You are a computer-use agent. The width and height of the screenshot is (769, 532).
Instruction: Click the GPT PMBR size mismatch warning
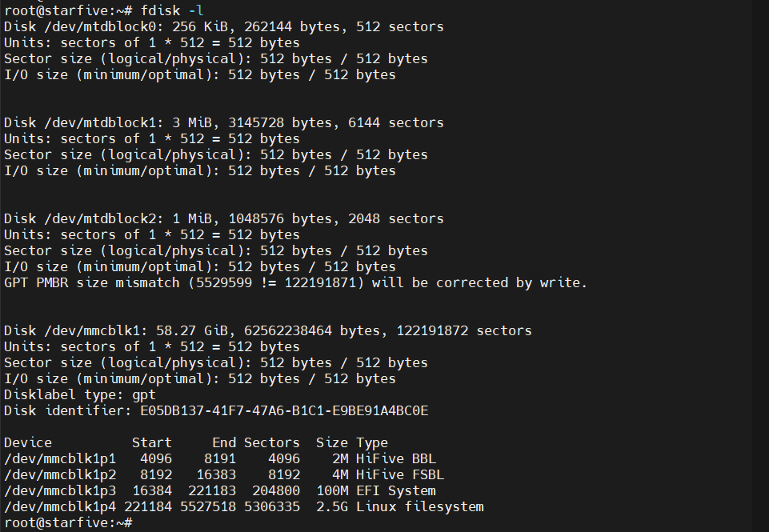[295, 282]
